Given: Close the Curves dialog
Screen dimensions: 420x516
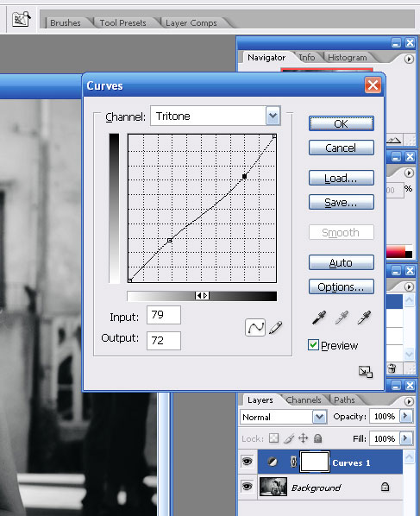Looking at the screenshot, I should tap(373, 85).
